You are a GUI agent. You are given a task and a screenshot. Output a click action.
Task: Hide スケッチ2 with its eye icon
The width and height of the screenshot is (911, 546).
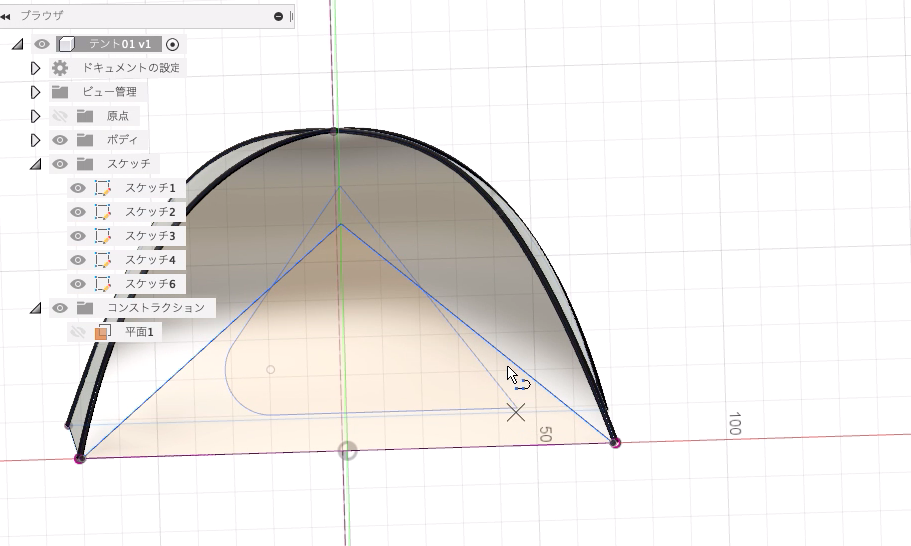tap(77, 212)
